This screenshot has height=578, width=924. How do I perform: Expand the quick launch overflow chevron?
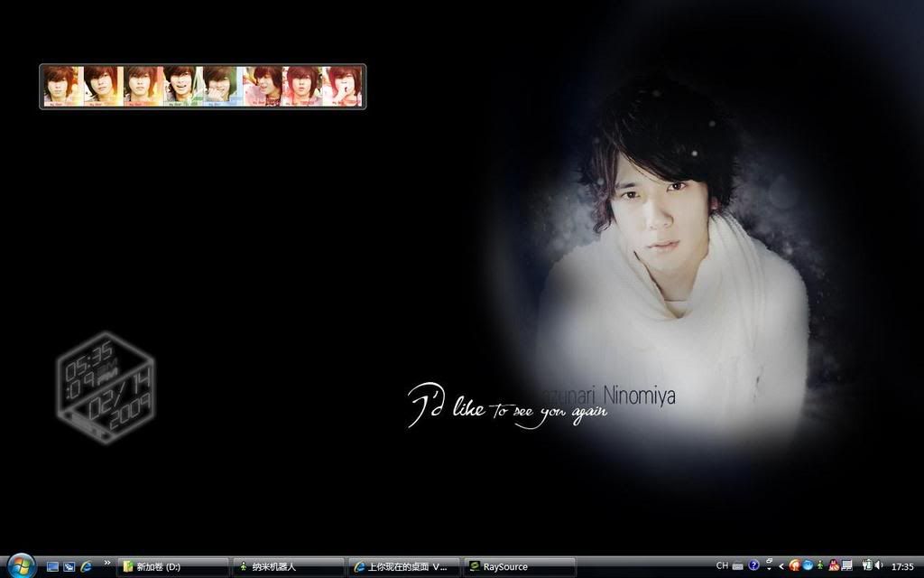(107, 563)
